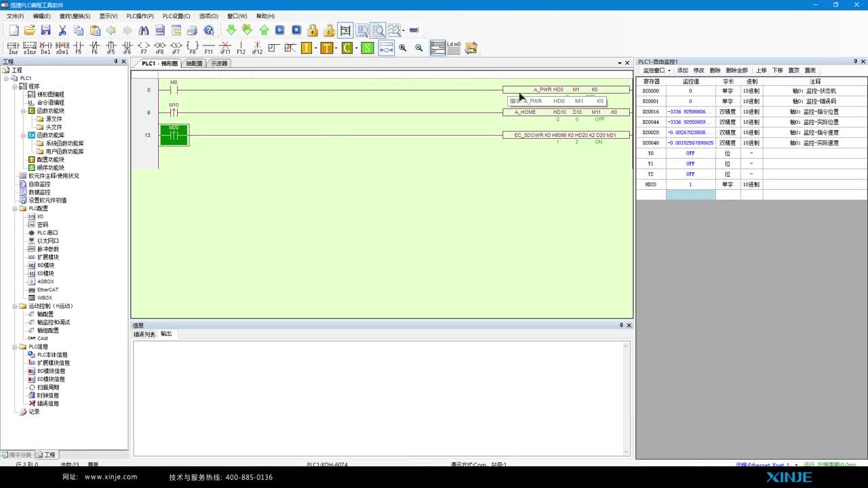868x488 pixels.
Task: Open dropdown arrow beside orange T icon
Action: tap(336, 47)
